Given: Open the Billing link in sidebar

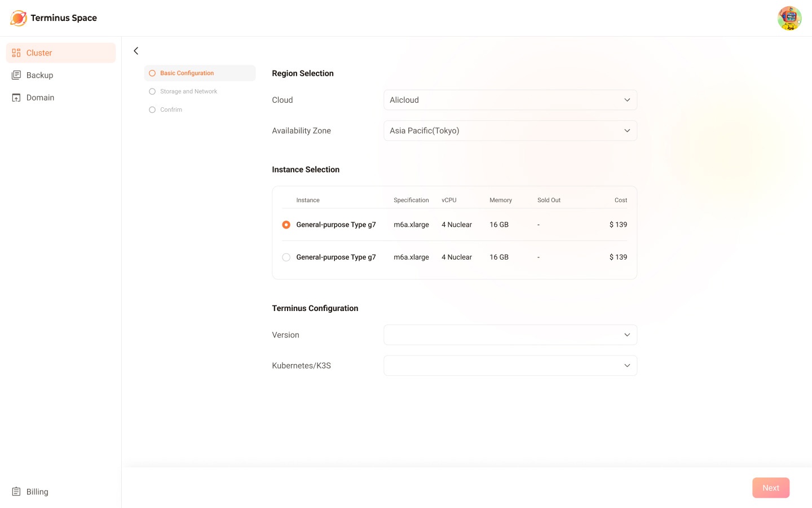Looking at the screenshot, I should (x=37, y=492).
